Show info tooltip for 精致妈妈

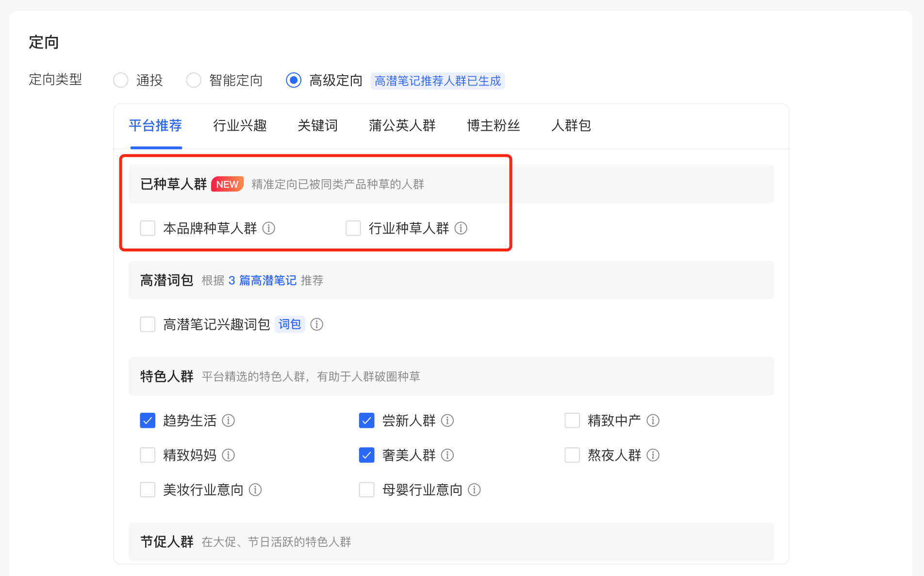229,455
